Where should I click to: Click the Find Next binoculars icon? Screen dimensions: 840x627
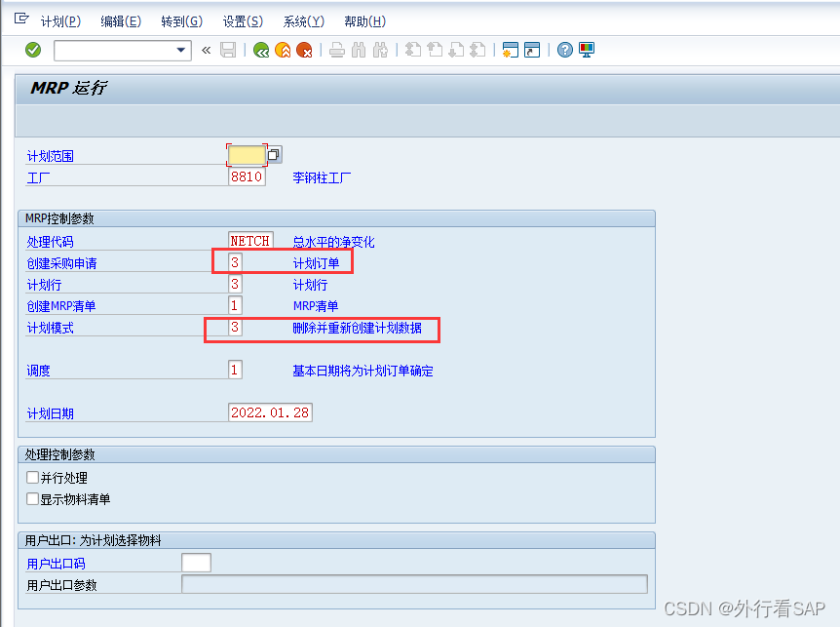380,51
